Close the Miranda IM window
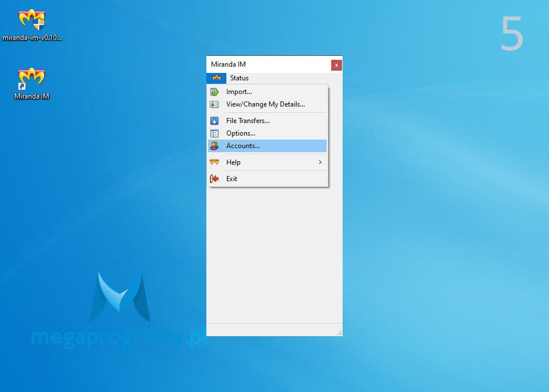The width and height of the screenshot is (549, 392). pos(336,65)
